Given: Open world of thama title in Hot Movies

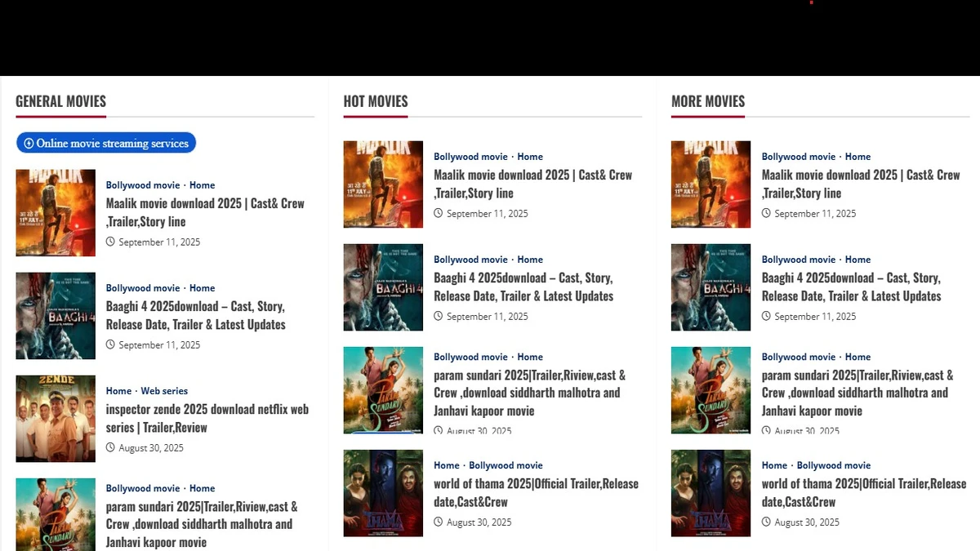Looking at the screenshot, I should pyautogui.click(x=536, y=492).
